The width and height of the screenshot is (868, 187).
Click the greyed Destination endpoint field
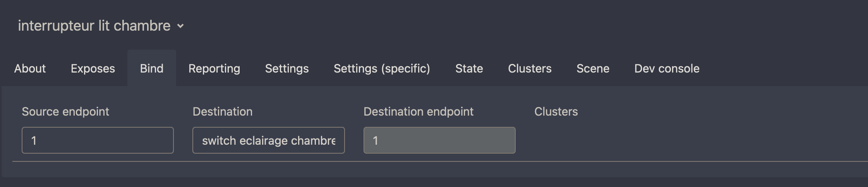[439, 140]
